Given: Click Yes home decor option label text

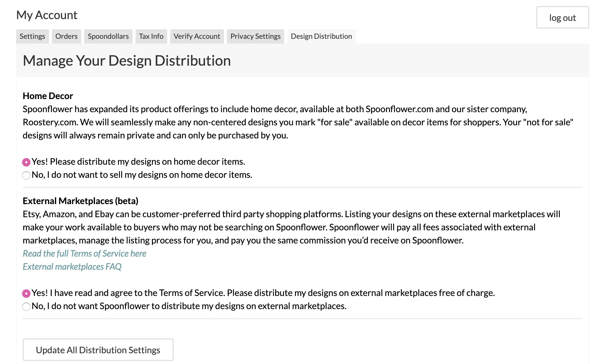Looking at the screenshot, I should (x=138, y=162).
